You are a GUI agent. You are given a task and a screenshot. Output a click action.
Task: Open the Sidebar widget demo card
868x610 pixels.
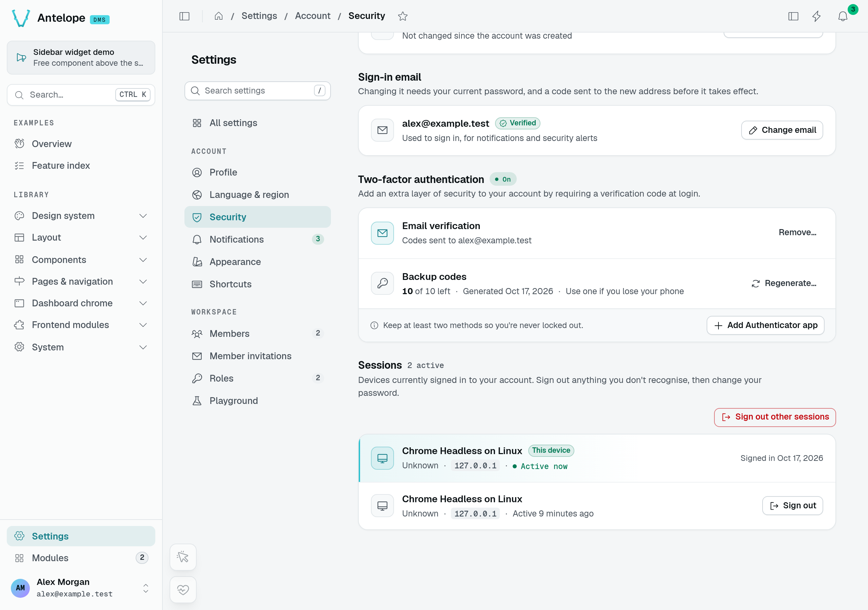(81, 58)
